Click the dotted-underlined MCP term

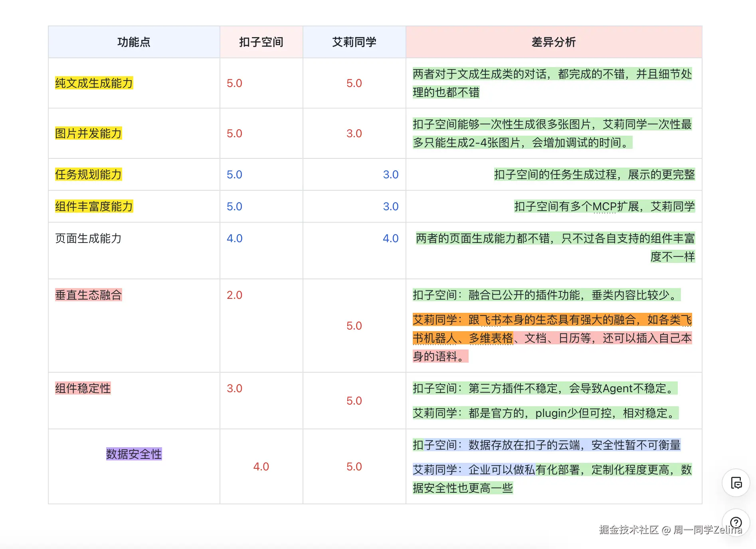tap(605, 207)
